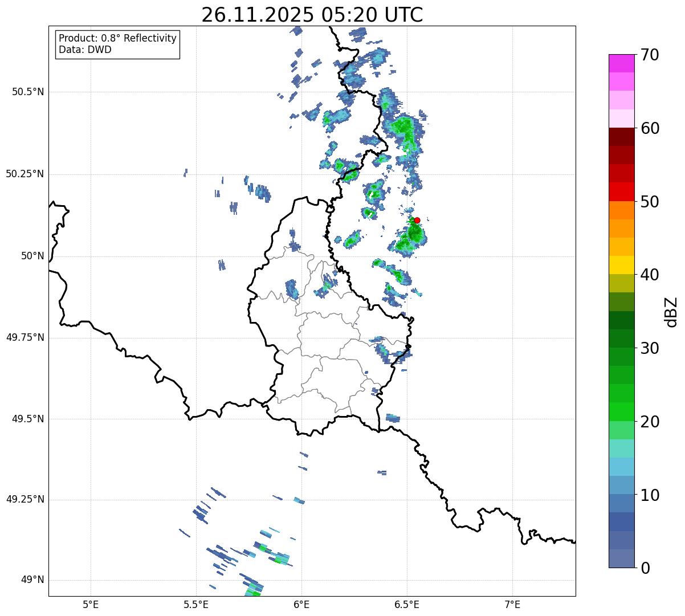
Task: Click the colorbar tick label 20
Action: [649, 422]
